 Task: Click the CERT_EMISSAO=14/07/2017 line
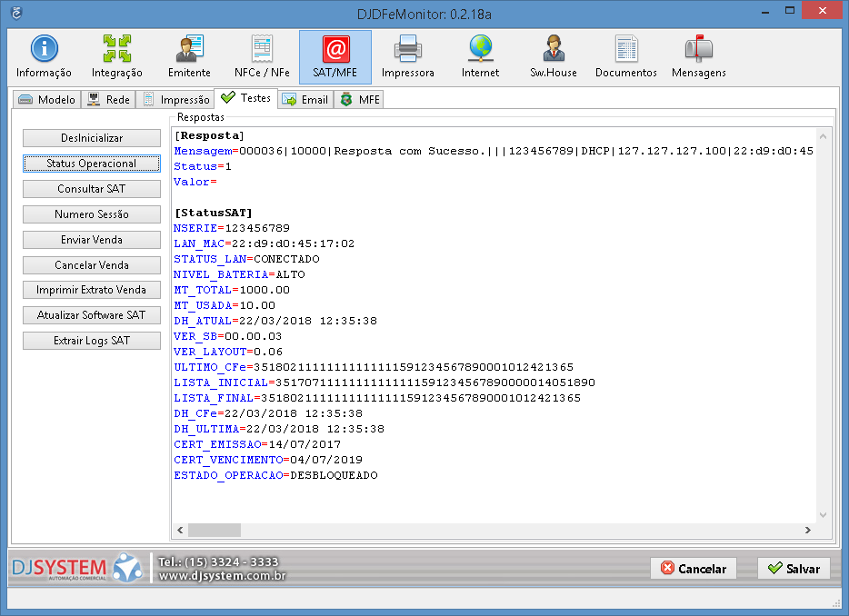click(257, 444)
